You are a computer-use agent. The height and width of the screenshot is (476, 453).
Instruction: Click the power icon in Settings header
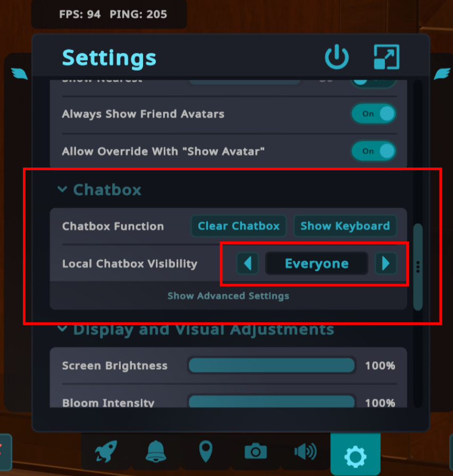(337, 57)
